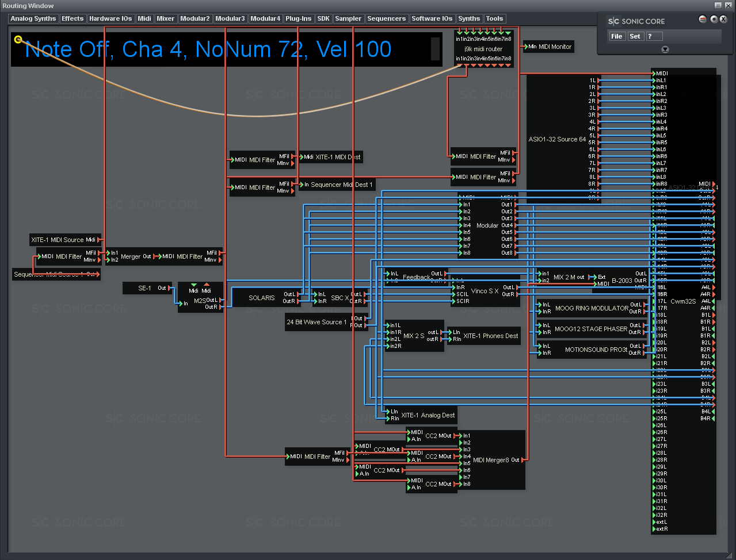Screen dimensions: 736x560
Task: Click Set in the Sonic Core panel
Action: pos(635,36)
